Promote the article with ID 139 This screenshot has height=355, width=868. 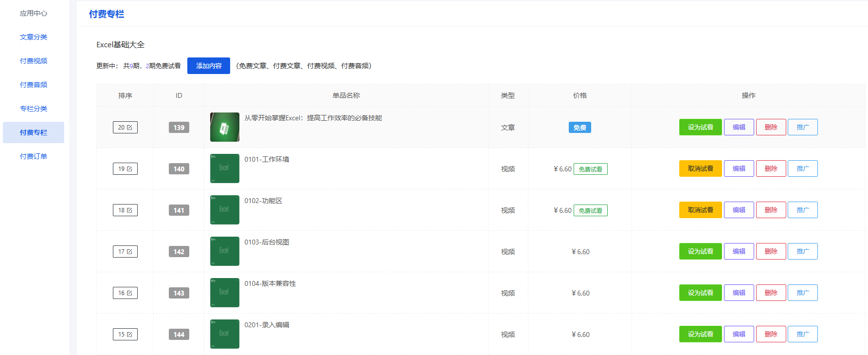802,127
